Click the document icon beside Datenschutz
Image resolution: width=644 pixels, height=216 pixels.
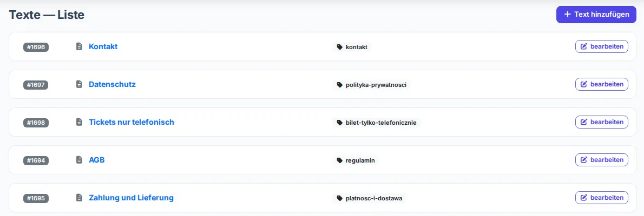[79, 84]
